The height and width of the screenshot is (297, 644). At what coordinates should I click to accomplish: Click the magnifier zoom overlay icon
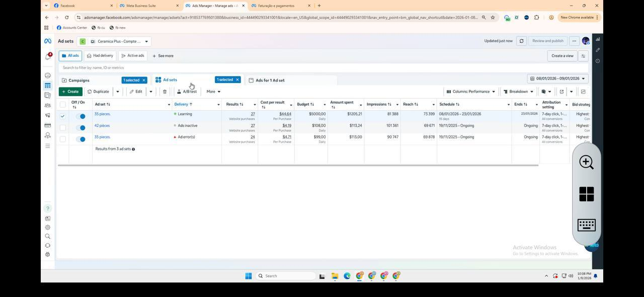(587, 162)
